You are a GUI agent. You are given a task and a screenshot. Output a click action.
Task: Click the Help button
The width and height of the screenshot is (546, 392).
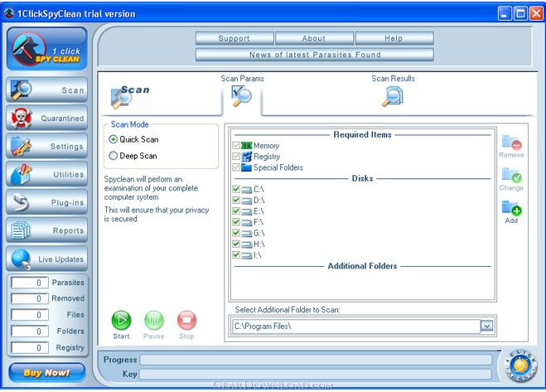coord(394,38)
